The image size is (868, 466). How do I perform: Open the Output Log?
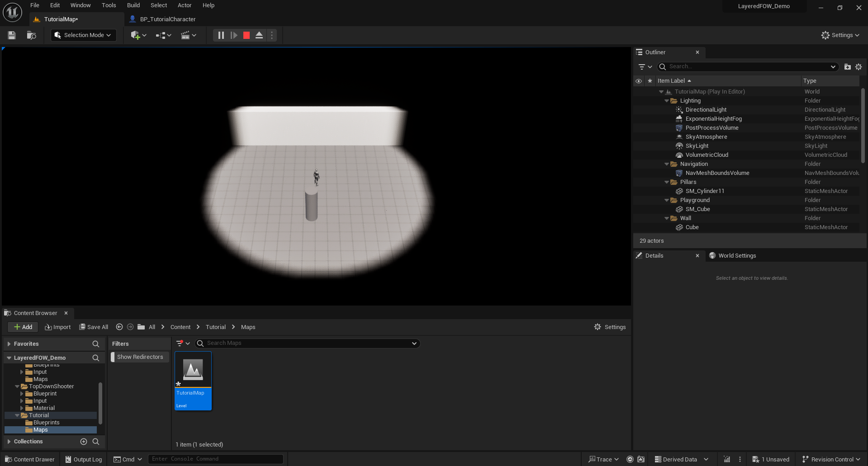coord(84,460)
